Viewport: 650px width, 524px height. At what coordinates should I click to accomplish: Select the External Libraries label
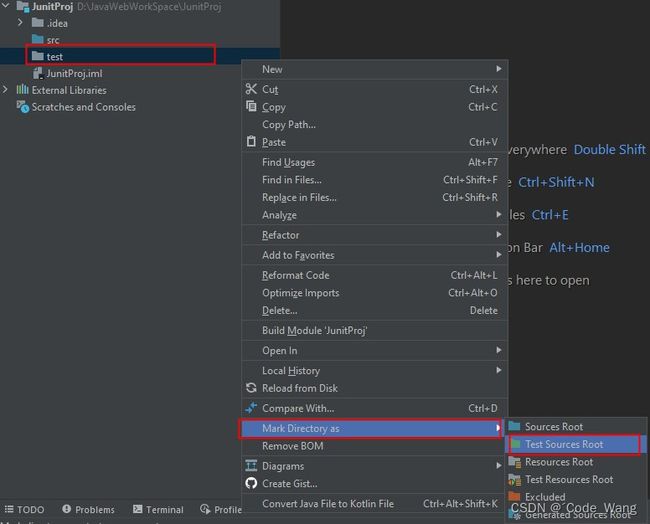point(69,90)
